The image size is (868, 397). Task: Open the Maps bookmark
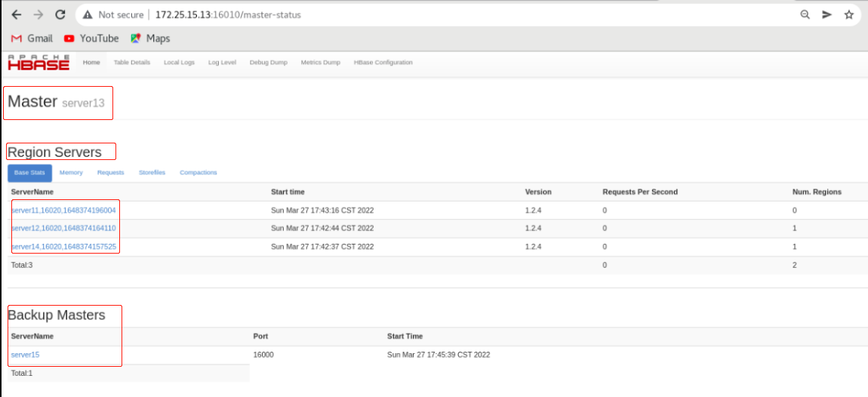pos(150,38)
